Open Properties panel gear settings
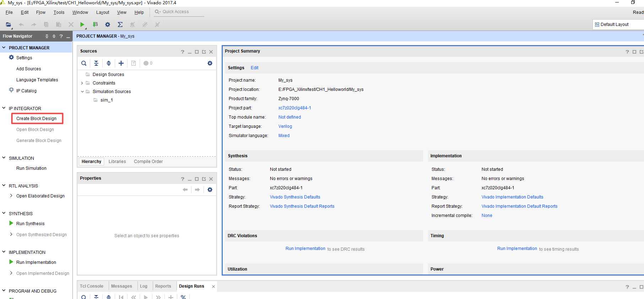 point(210,190)
